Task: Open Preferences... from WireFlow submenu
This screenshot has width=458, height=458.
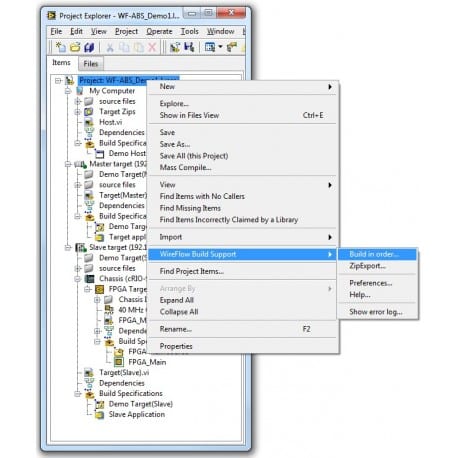Action: click(377, 283)
